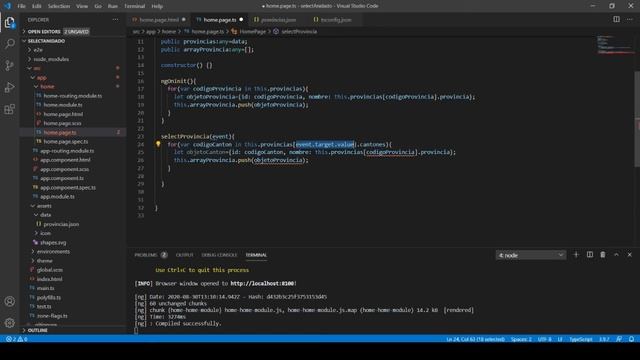Change language mode TypeScript in status bar
This screenshot has height=360, width=640.
580,339
